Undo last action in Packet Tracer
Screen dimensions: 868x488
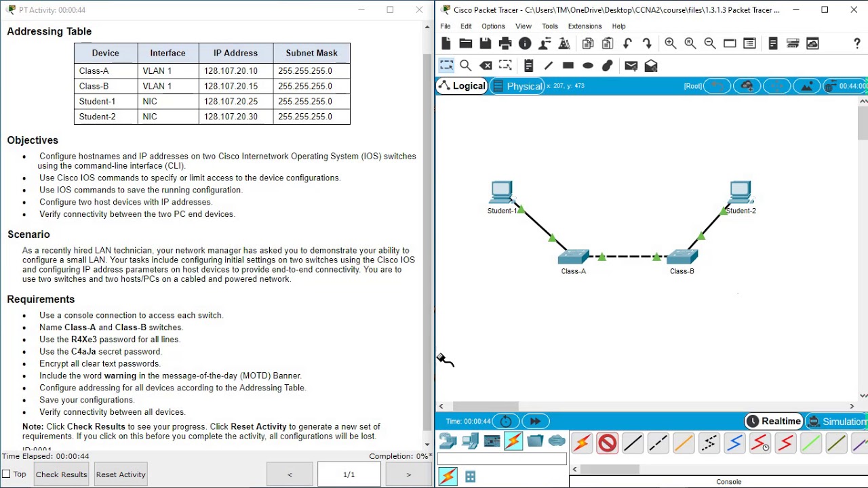click(x=627, y=43)
